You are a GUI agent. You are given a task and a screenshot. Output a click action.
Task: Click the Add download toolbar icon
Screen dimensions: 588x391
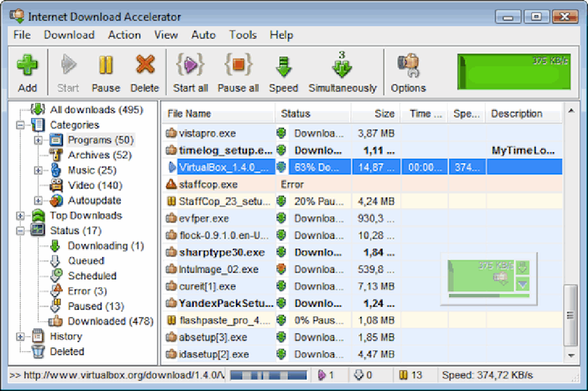(27, 72)
